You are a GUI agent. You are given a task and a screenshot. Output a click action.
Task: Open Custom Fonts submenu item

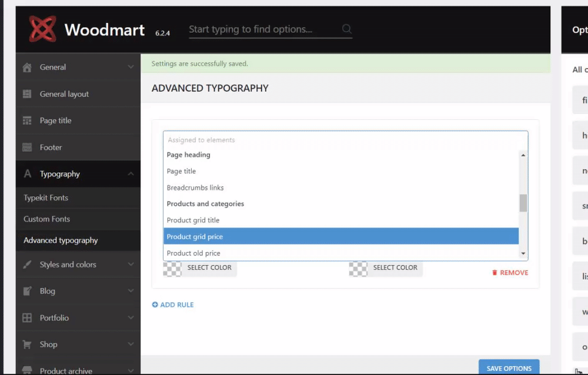[78, 219]
